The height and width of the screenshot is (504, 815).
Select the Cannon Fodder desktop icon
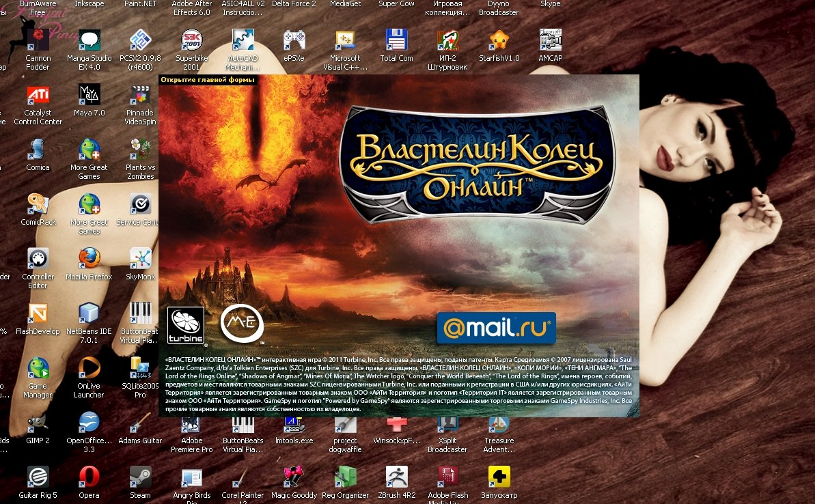(x=38, y=40)
